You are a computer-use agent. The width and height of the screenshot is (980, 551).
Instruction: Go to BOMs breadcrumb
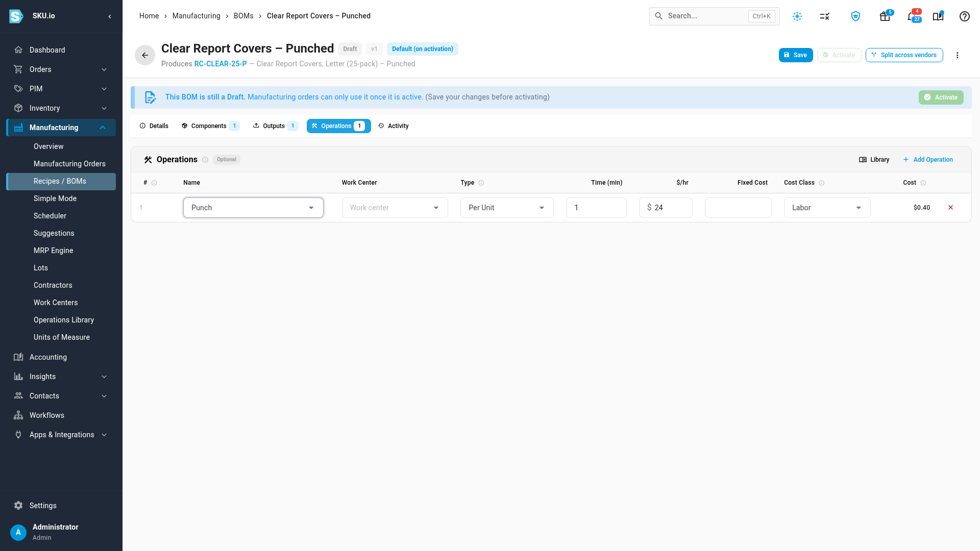coord(243,16)
